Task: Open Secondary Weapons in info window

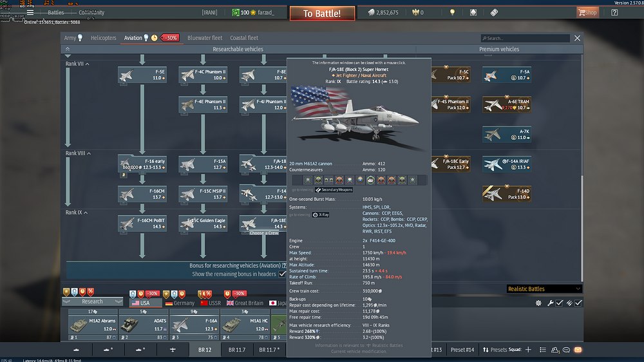Action: pyautogui.click(x=334, y=190)
